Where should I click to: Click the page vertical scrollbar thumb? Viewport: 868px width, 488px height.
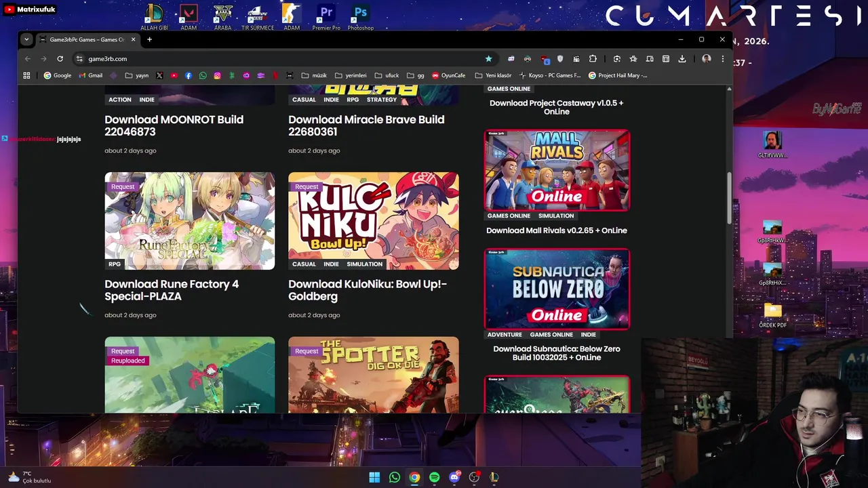coord(730,198)
